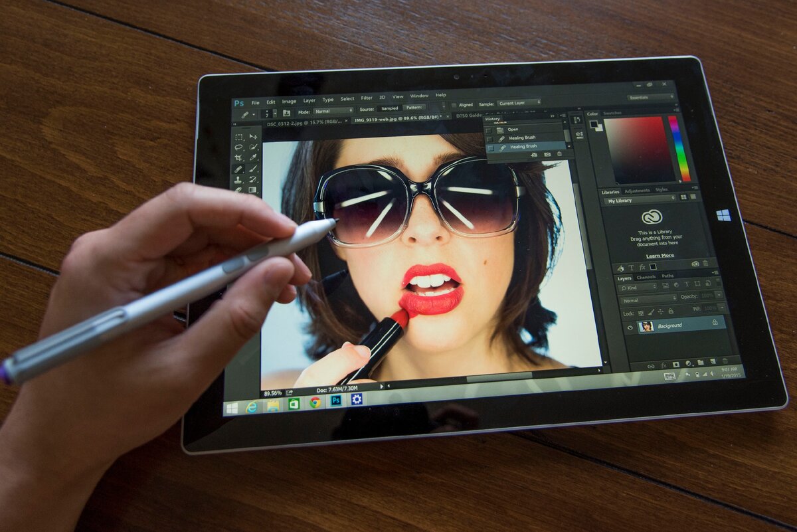
Task: Open the Filter menu
Action: tap(367, 98)
